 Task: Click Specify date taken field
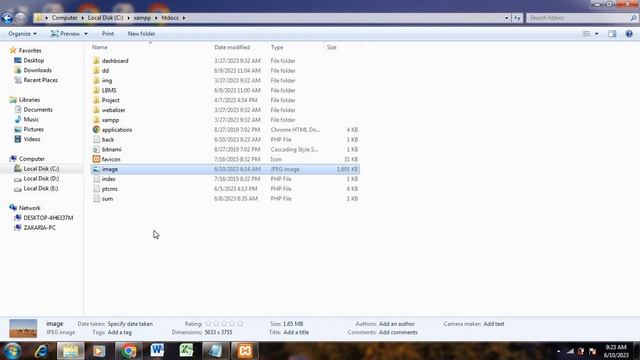pyautogui.click(x=130, y=324)
